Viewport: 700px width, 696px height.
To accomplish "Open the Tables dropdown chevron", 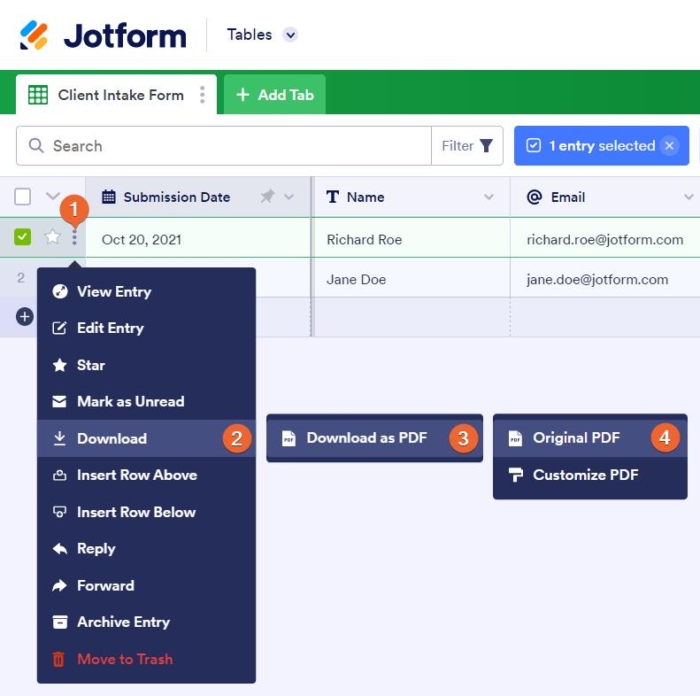I will point(290,35).
